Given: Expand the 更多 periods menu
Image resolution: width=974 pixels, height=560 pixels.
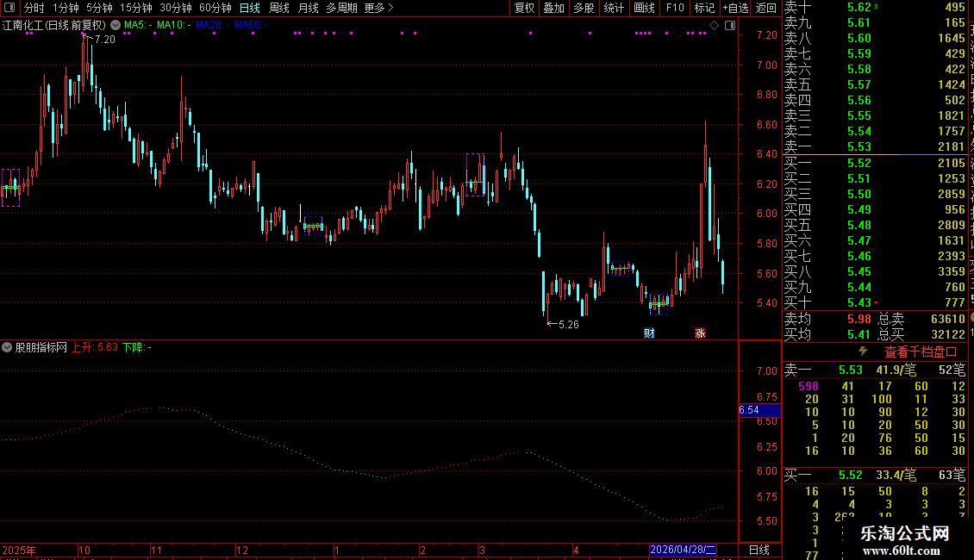Looking at the screenshot, I should [378, 8].
